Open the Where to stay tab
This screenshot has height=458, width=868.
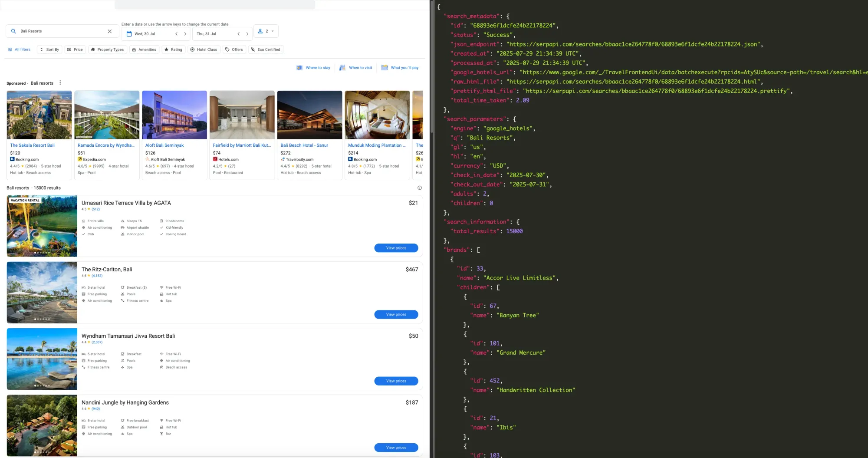313,68
